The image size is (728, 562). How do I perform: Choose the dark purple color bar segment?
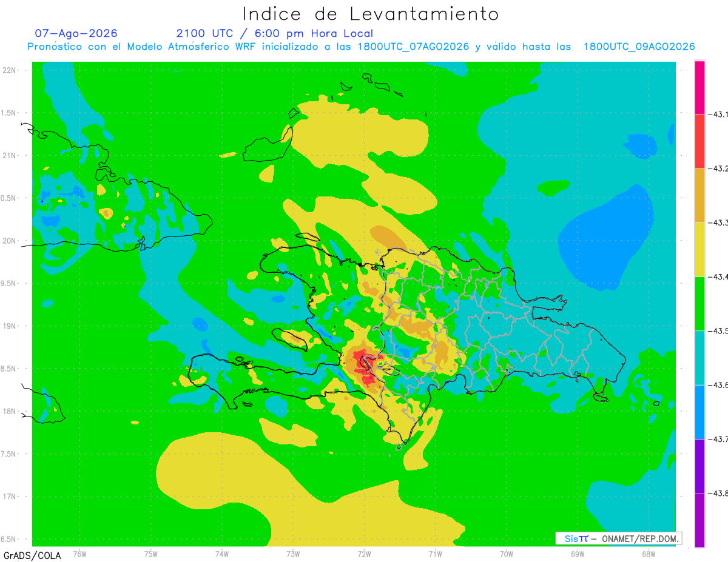pyautogui.click(x=699, y=466)
